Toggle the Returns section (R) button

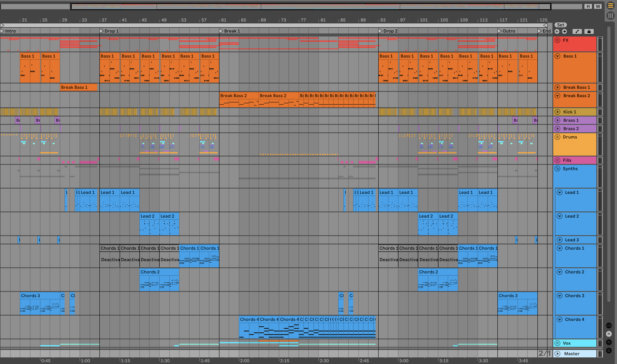pyautogui.click(x=609, y=334)
